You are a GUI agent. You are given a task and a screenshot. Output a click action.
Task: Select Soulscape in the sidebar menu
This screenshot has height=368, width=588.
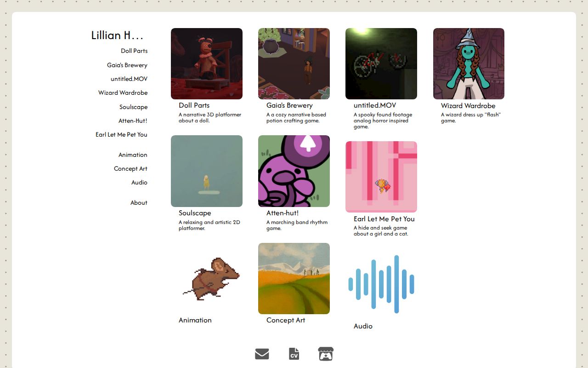coord(133,107)
